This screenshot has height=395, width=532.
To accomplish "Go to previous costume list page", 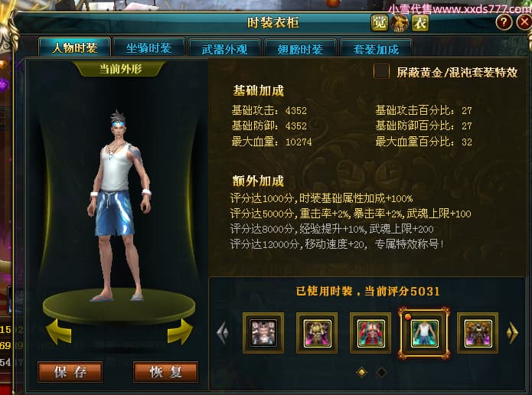I will tap(223, 332).
